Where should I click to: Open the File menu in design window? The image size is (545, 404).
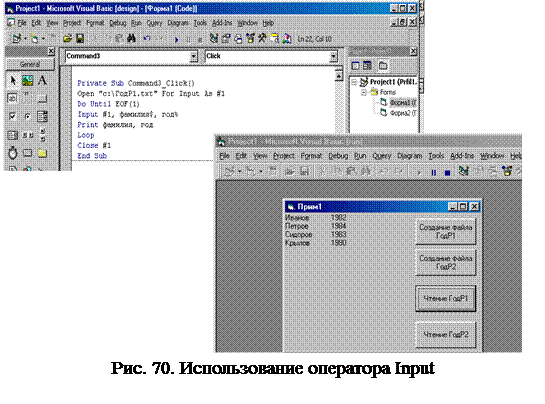pyautogui.click(x=22, y=23)
